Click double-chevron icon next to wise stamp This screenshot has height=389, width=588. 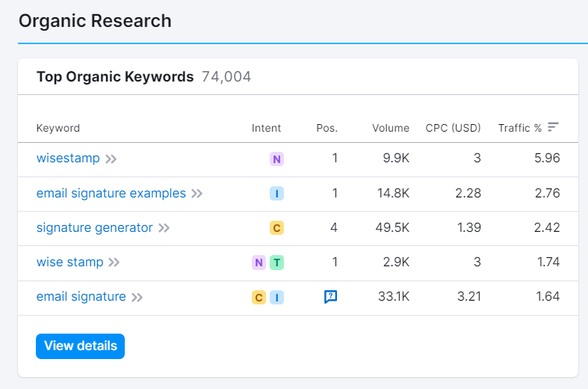pos(114,262)
